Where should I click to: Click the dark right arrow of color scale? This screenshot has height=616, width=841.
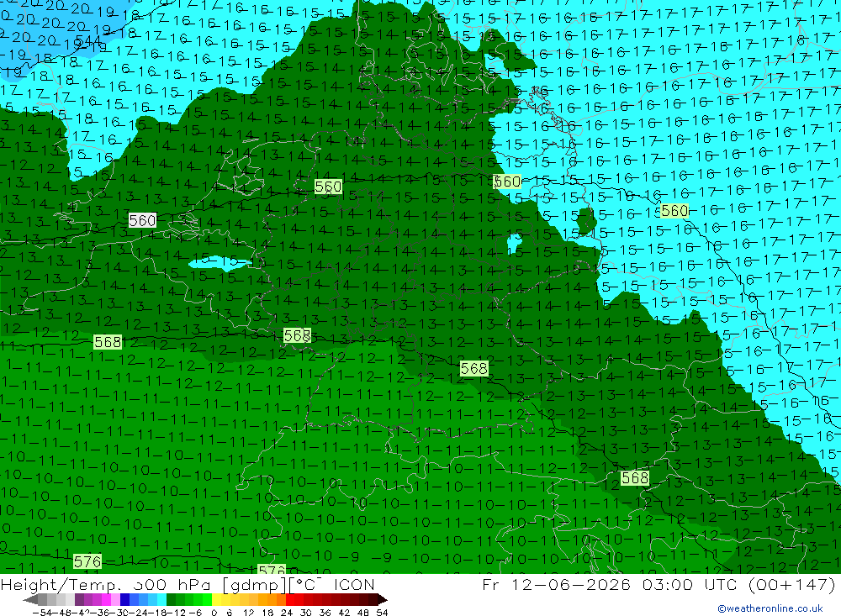point(382,599)
